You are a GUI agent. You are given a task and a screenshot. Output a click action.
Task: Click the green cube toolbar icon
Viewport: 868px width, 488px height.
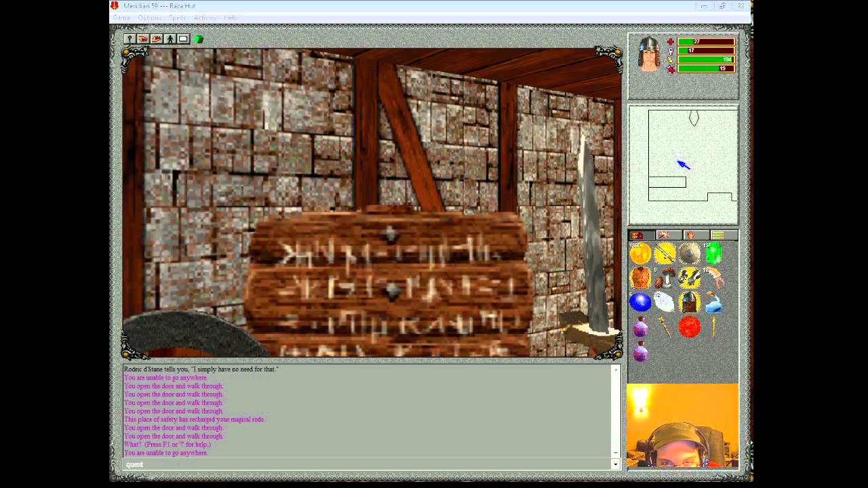[x=199, y=39]
